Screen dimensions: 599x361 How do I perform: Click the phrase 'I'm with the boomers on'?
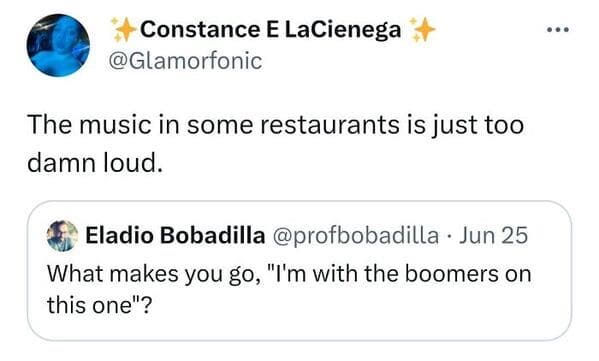(400, 274)
